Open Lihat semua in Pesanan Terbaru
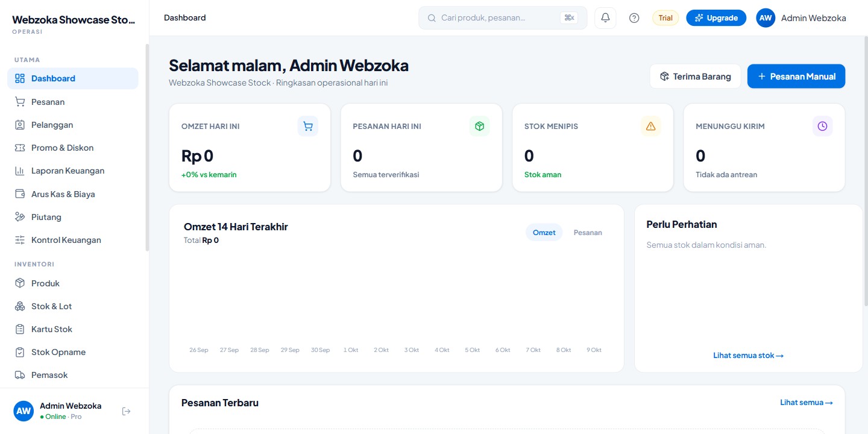 point(807,403)
